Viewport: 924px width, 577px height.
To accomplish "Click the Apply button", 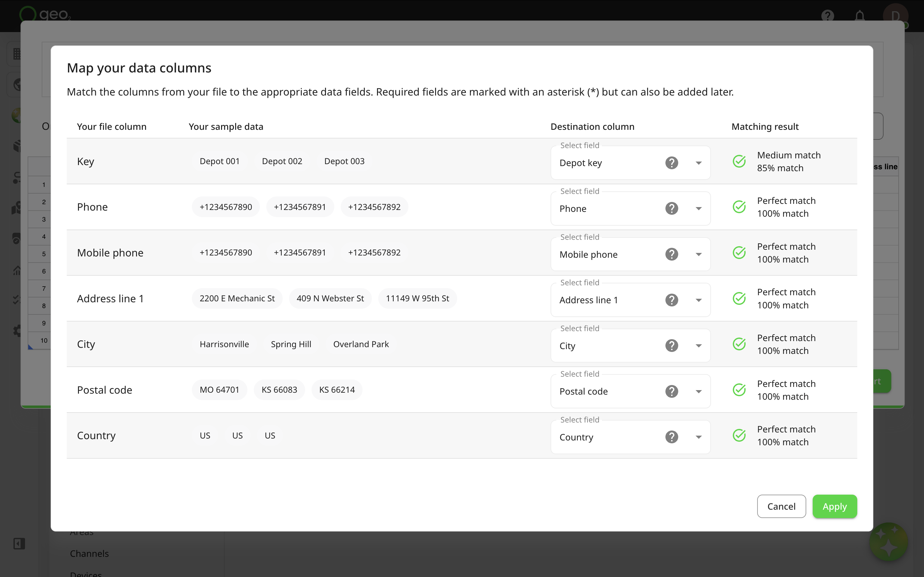I will tap(835, 506).
